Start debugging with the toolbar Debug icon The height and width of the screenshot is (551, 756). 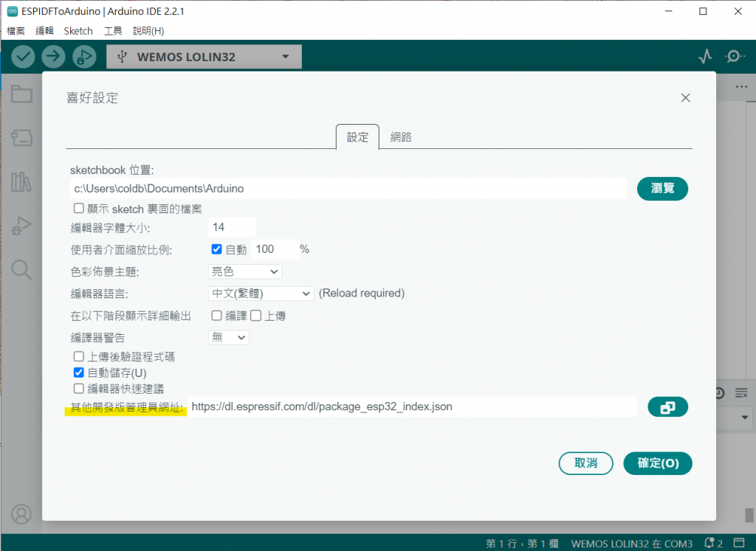pos(84,56)
